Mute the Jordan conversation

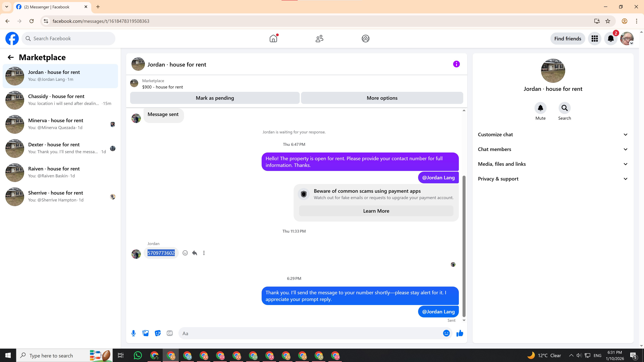(x=540, y=108)
